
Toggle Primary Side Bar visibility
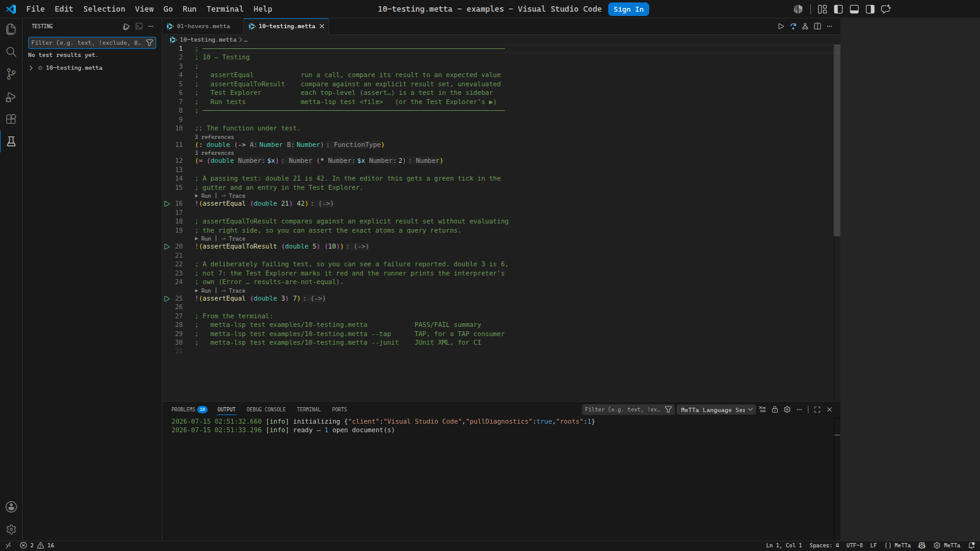click(839, 9)
